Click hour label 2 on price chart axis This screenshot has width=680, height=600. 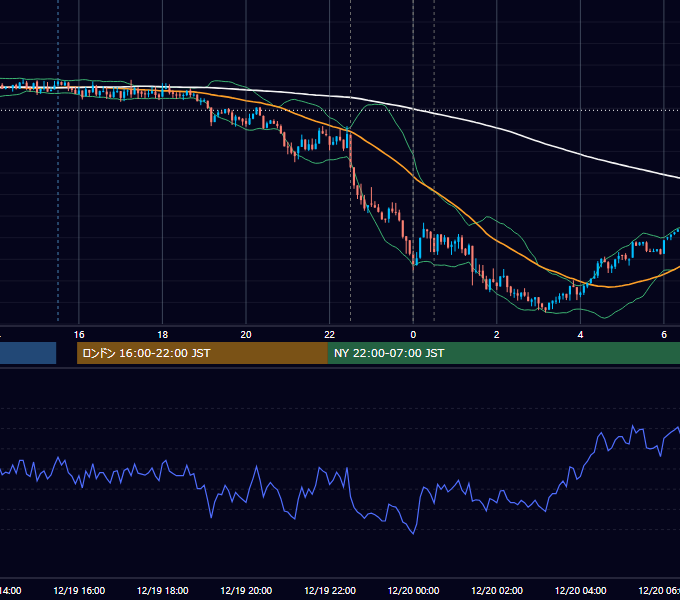(497, 334)
